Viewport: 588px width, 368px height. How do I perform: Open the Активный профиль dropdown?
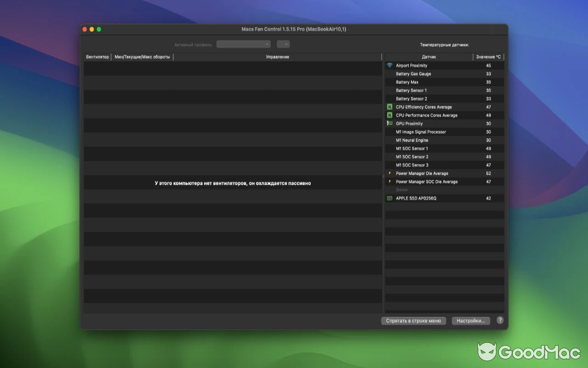243,44
